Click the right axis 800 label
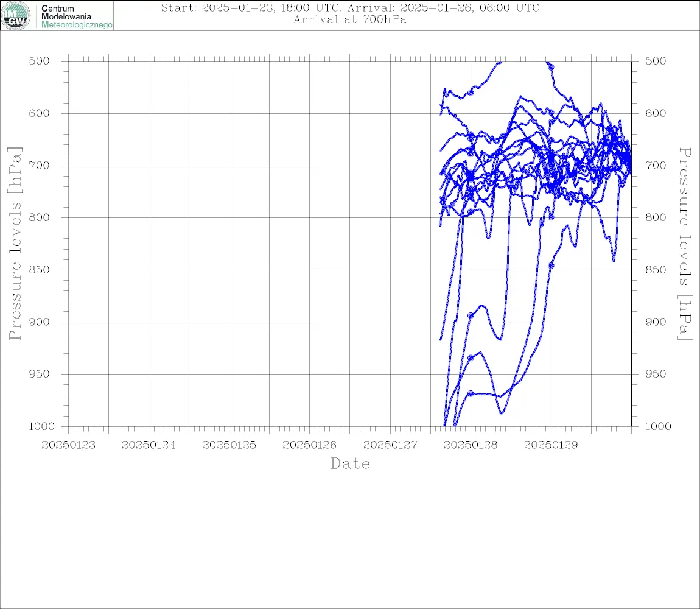The width and height of the screenshot is (700, 609). point(656,217)
